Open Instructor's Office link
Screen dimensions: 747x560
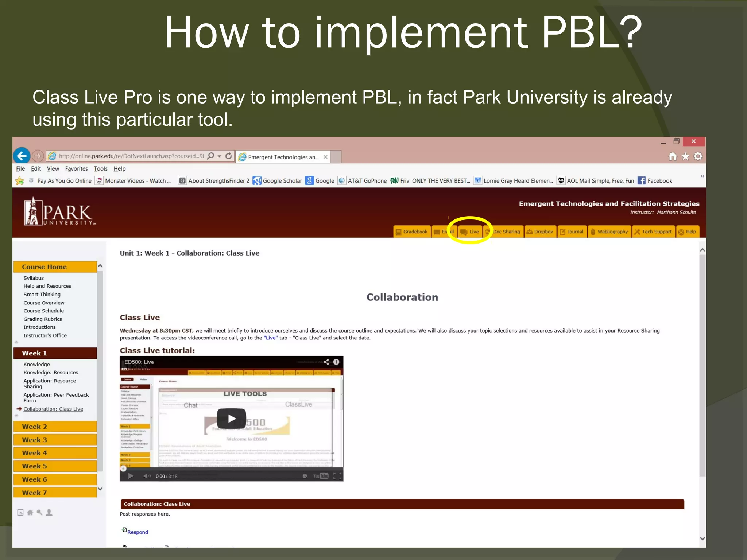[x=45, y=336]
